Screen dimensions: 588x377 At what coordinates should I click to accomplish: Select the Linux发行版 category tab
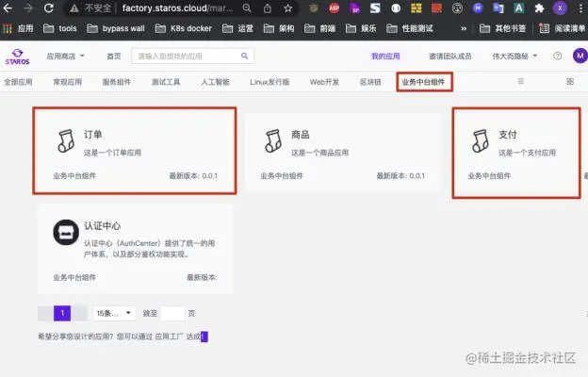click(269, 82)
